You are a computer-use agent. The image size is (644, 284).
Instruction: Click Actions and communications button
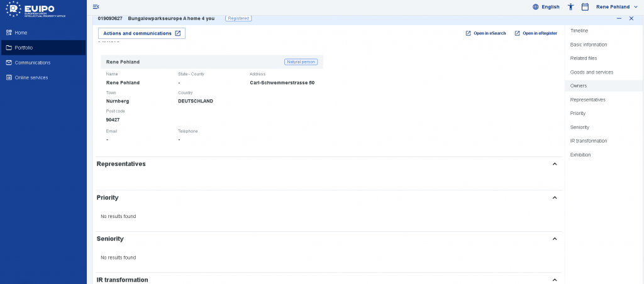142,33
